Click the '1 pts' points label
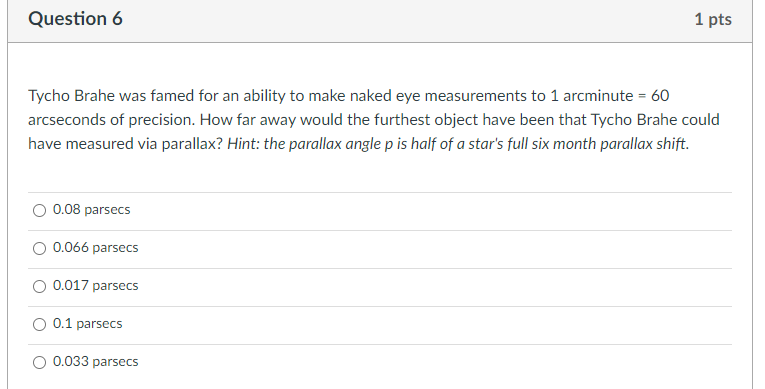The height and width of the screenshot is (389, 765). click(x=713, y=20)
